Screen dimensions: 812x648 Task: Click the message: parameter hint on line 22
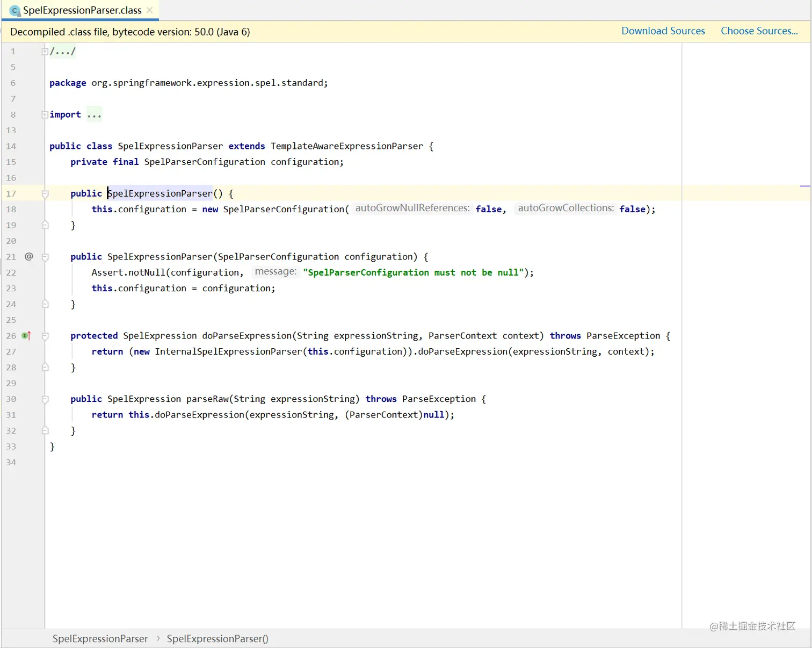coord(275,271)
